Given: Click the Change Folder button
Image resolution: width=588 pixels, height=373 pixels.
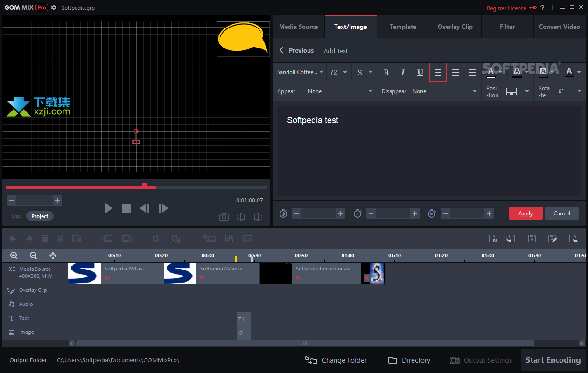Looking at the screenshot, I should pos(336,360).
